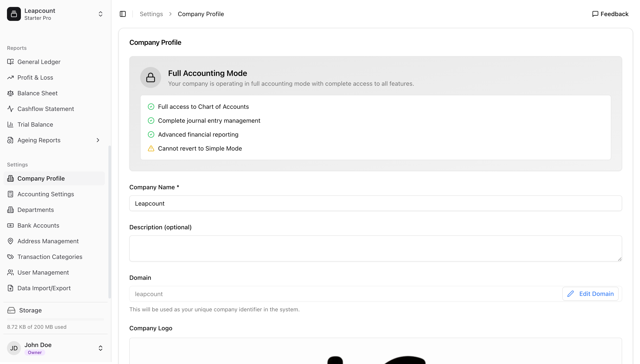The width and height of the screenshot is (640, 364).
Task: Expand the Ageing Reports chevron
Action: (x=98, y=140)
